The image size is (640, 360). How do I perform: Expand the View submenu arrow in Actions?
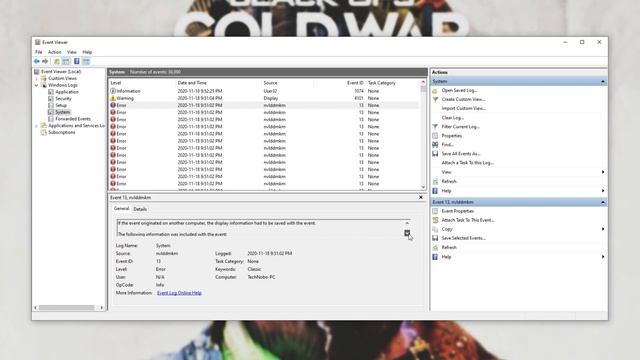pyautogui.click(x=603, y=172)
